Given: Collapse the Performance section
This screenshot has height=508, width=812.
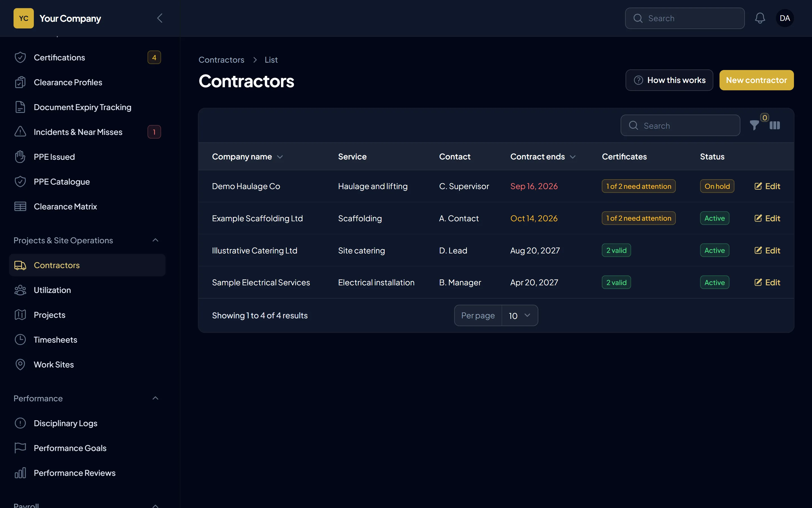Looking at the screenshot, I should click(x=155, y=398).
